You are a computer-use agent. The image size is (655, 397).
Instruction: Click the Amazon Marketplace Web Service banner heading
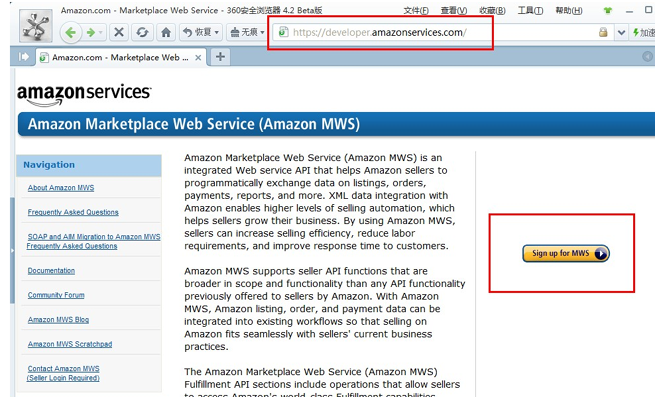[x=194, y=124]
